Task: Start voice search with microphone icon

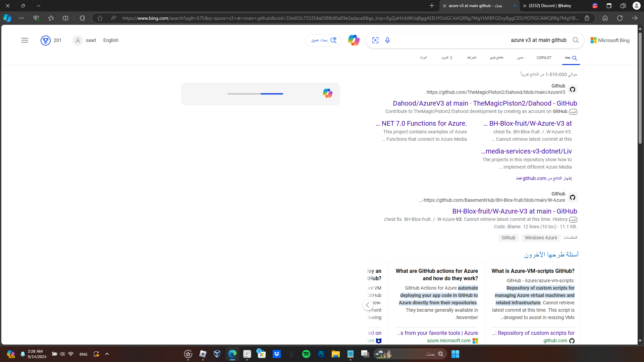Action: pyautogui.click(x=387, y=40)
